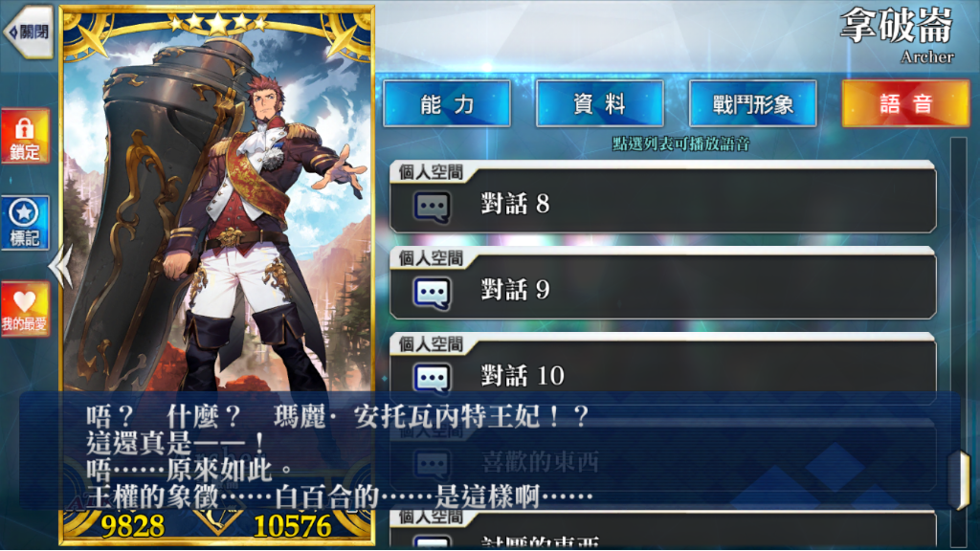This screenshot has width=980, height=551.
Task: Tap the subtitle dialogue box text
Action: (338, 456)
